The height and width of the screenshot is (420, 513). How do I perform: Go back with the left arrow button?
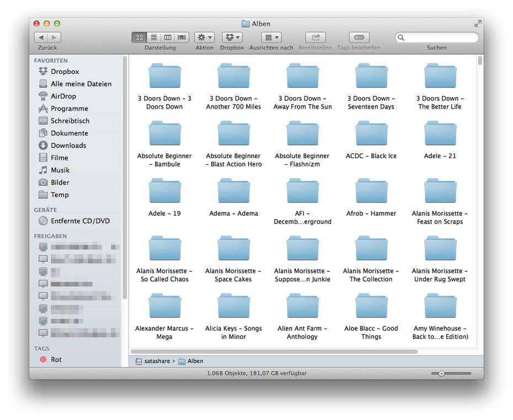41,37
